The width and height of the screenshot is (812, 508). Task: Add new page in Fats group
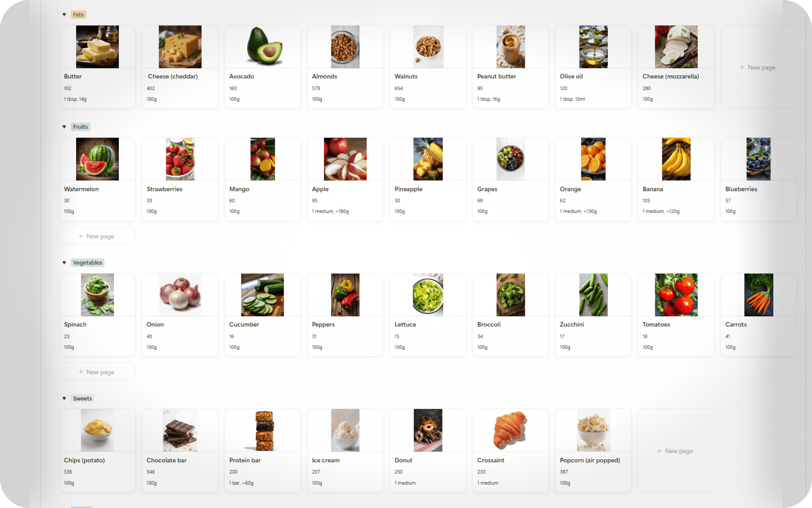click(x=758, y=67)
